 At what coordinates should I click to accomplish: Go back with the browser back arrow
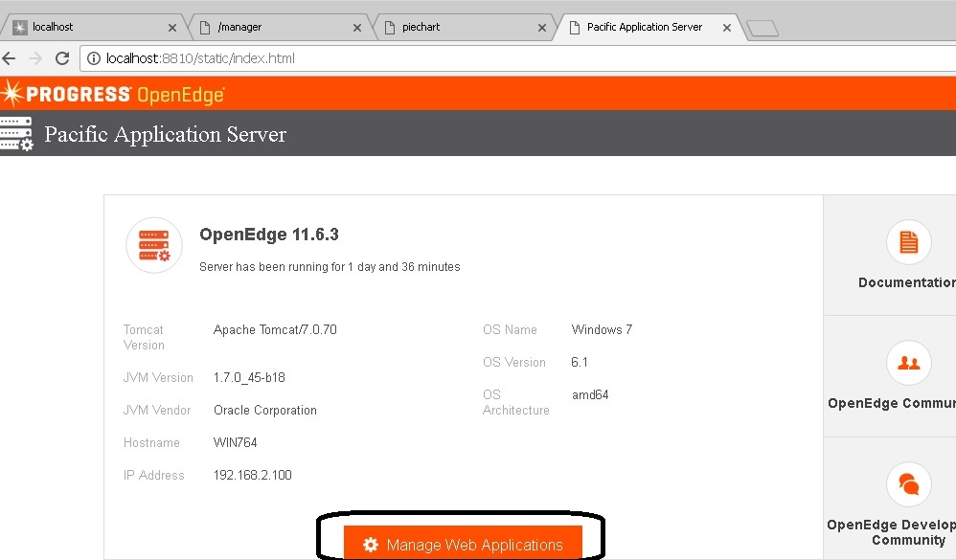pos(10,58)
